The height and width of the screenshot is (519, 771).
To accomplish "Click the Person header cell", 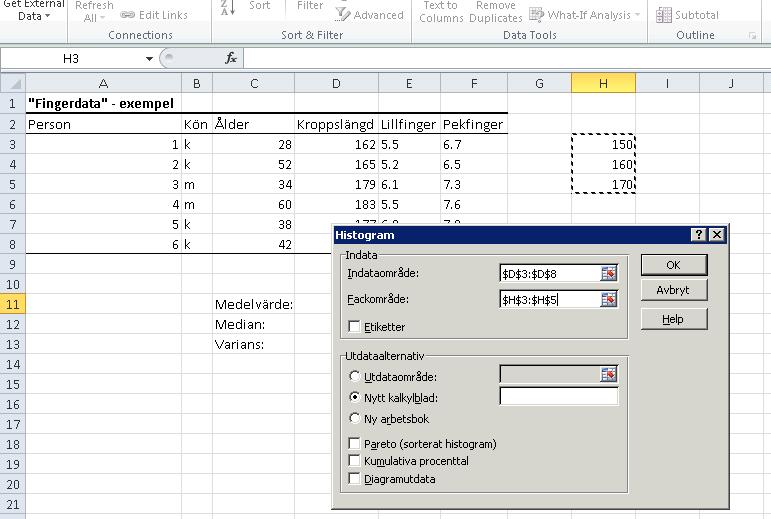I will coord(103,124).
